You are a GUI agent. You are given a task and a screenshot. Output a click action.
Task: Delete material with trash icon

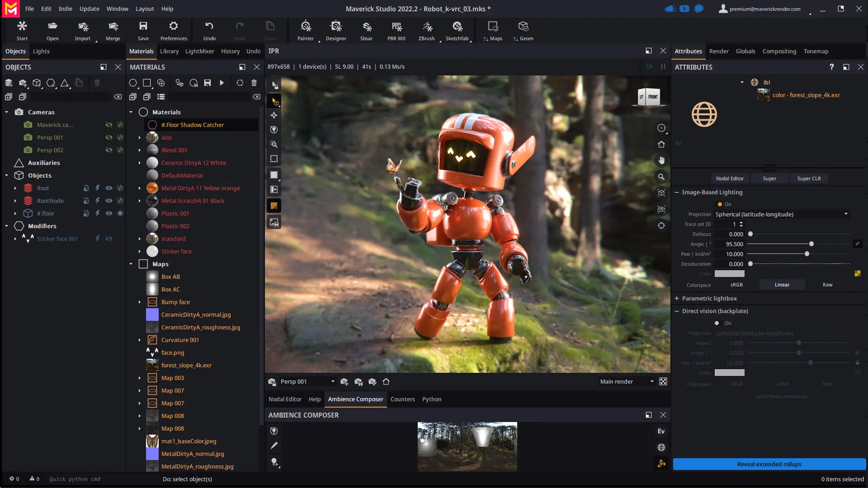coord(254,83)
